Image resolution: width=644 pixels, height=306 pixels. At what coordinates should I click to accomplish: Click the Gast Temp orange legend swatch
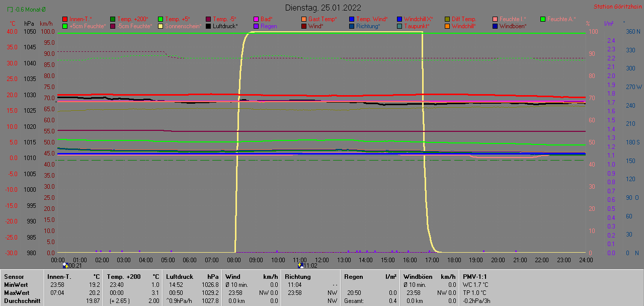(304, 19)
